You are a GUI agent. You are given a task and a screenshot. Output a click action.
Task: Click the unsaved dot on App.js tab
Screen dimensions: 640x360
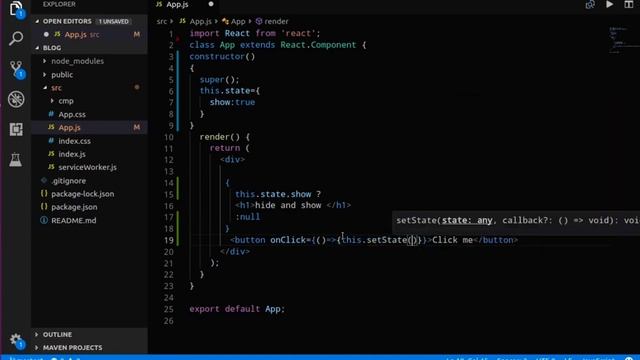pyautogui.click(x=211, y=4)
